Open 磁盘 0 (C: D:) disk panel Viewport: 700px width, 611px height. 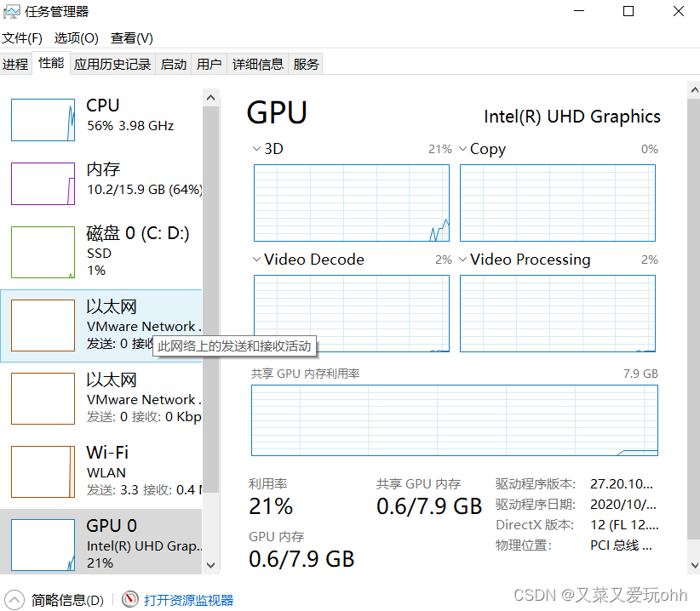point(102,252)
